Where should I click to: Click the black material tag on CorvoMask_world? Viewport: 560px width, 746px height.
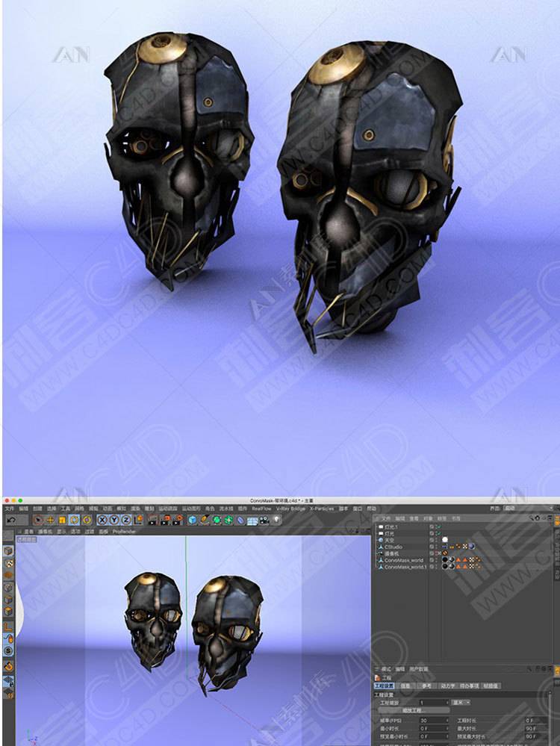pyautogui.click(x=445, y=561)
